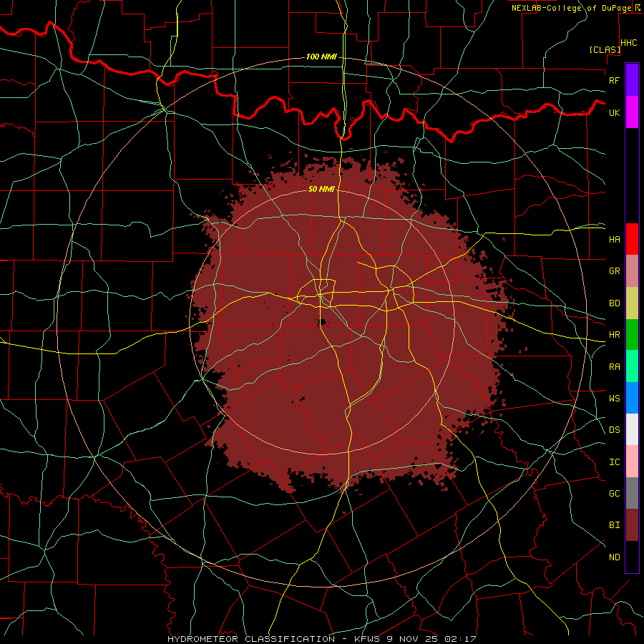The image size is (644, 644).
Task: Click the ND black legend swatch
Action: [x=632, y=557]
